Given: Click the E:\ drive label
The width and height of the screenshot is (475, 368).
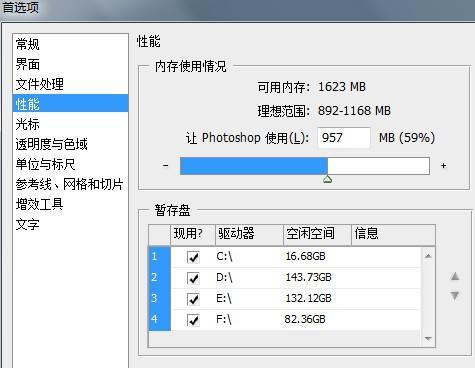Looking at the screenshot, I should click(224, 298).
